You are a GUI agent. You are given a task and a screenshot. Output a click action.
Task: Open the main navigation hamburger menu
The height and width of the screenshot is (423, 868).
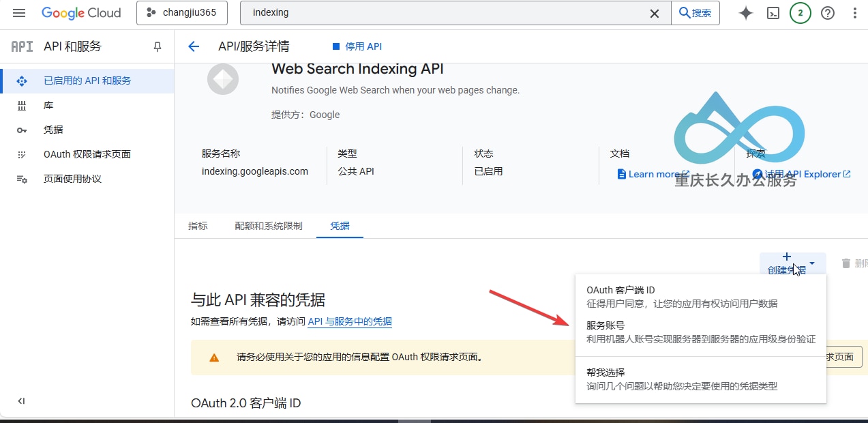pyautogui.click(x=19, y=13)
